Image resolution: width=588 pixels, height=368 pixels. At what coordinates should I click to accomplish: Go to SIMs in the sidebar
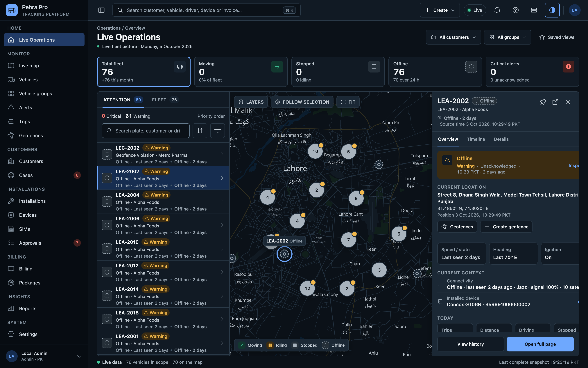tap(44, 229)
